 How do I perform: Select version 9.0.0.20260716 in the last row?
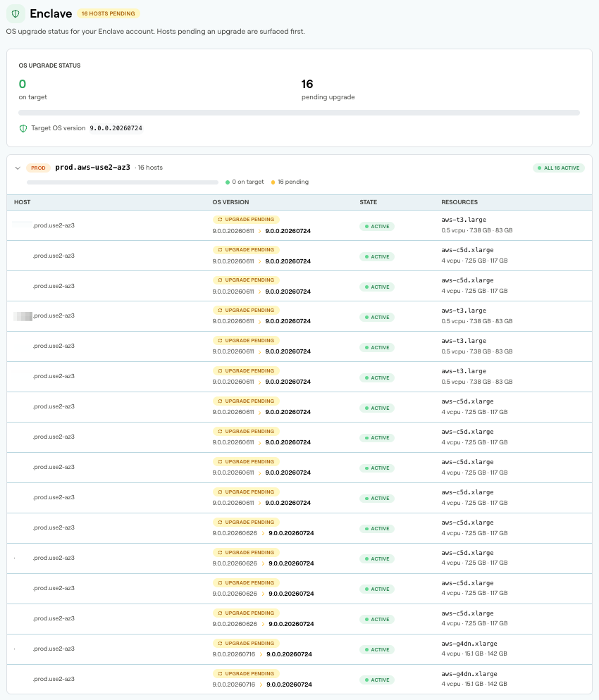(234, 685)
